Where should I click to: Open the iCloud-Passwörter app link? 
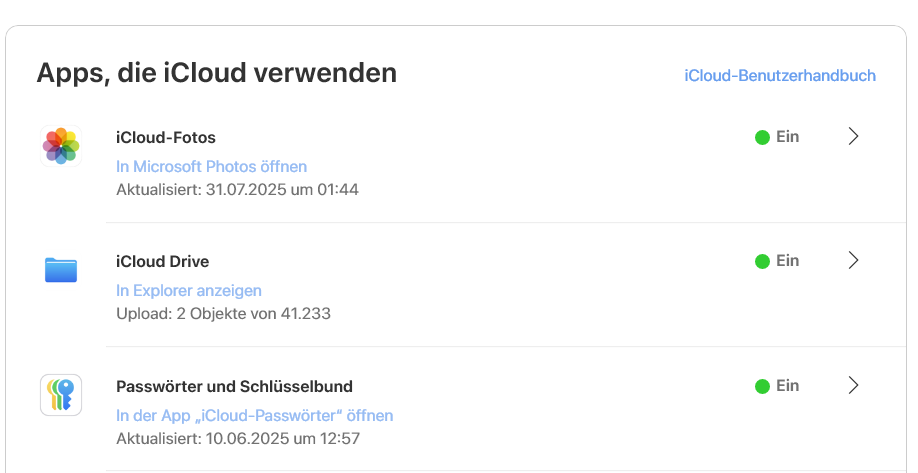pos(255,415)
